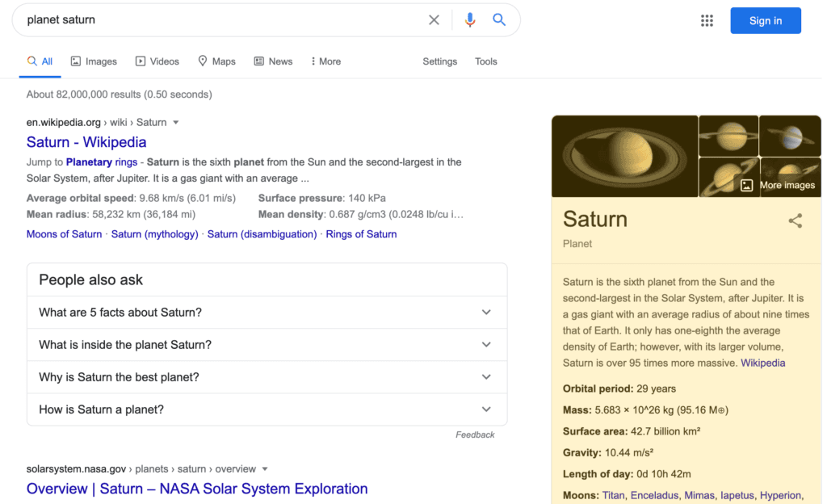Open the Rings of Saturn sitelink
Screen dimensions: 827x504
pos(361,234)
